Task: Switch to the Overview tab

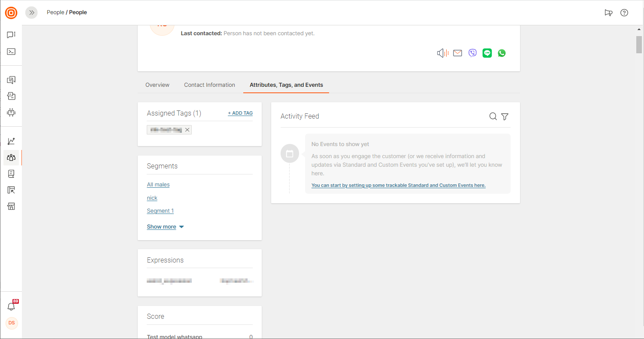Action: [157, 85]
